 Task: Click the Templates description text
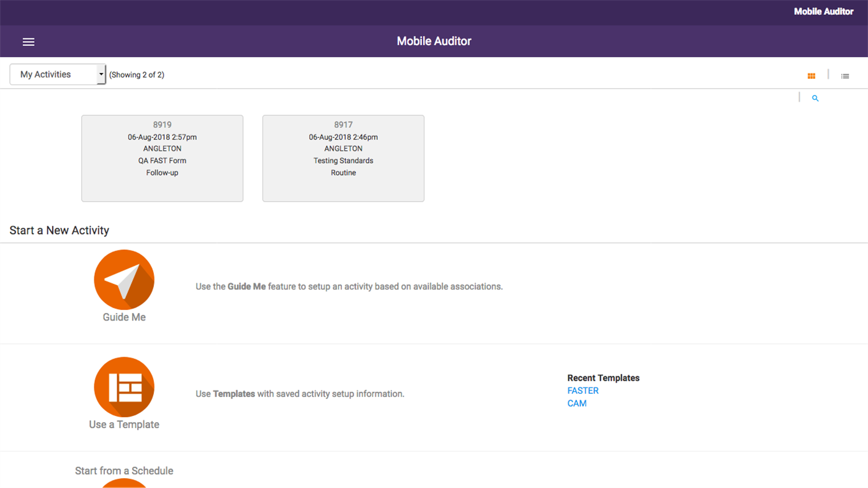pyautogui.click(x=300, y=394)
